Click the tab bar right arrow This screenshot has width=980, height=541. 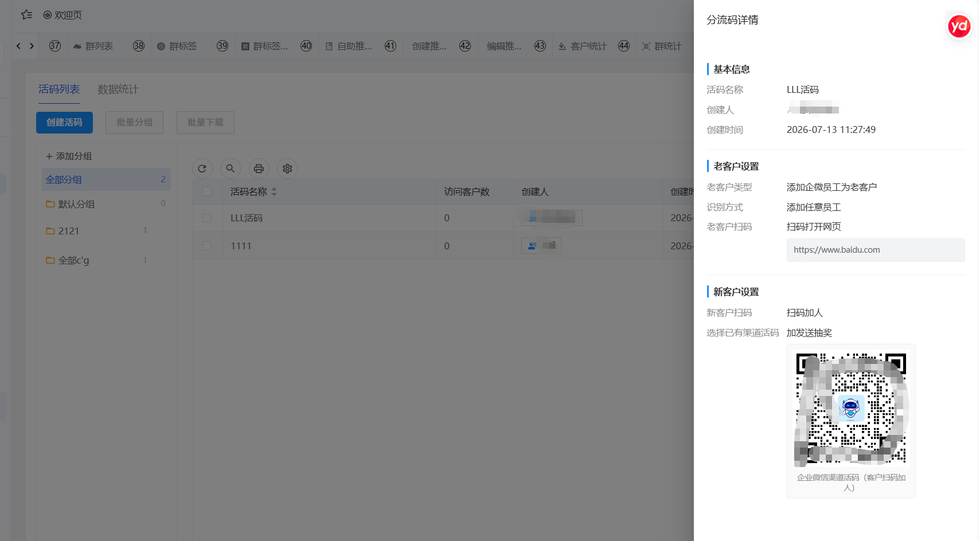point(32,46)
